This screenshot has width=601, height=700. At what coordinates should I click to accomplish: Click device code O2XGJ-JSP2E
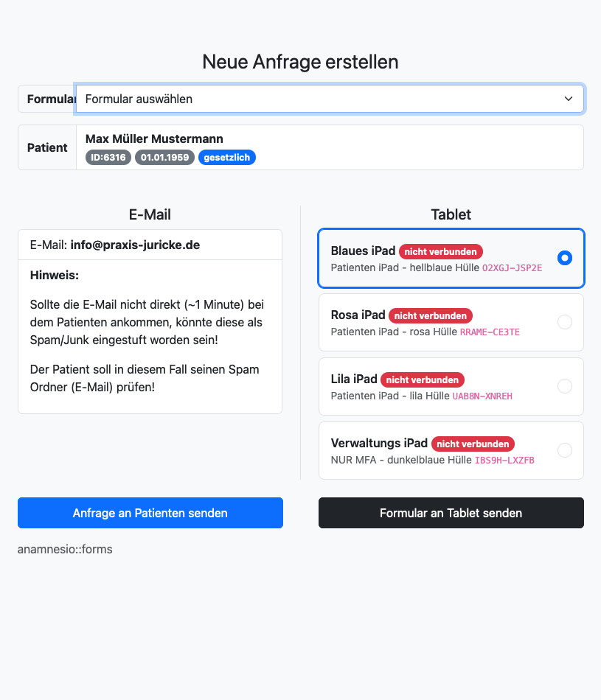click(x=512, y=268)
